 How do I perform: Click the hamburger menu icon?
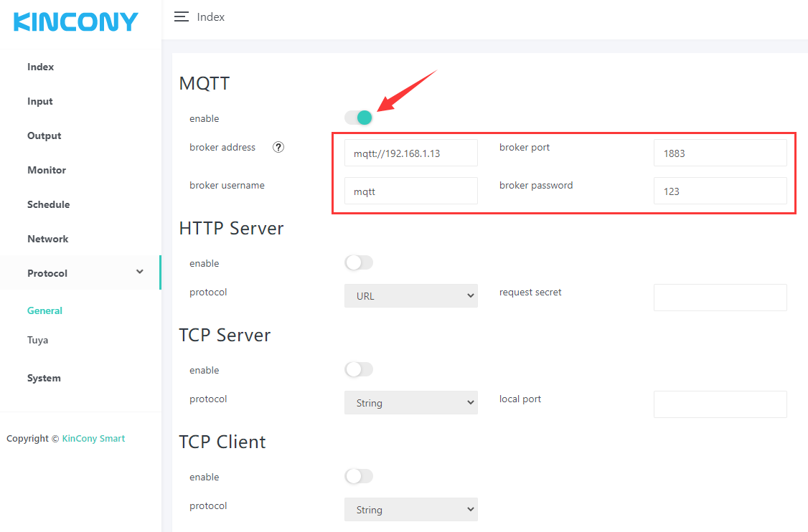click(182, 16)
